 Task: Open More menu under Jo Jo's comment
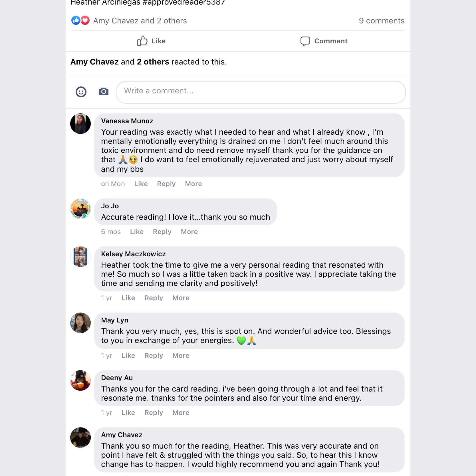[x=189, y=232]
